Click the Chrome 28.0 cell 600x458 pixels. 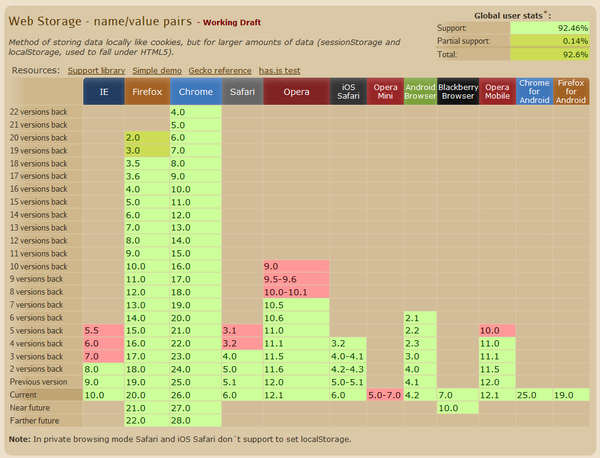click(x=196, y=421)
